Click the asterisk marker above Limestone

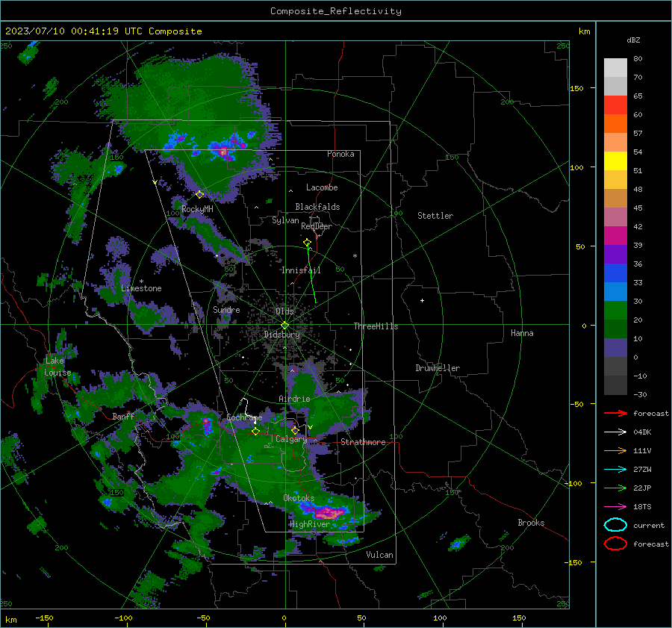pyautogui.click(x=141, y=282)
